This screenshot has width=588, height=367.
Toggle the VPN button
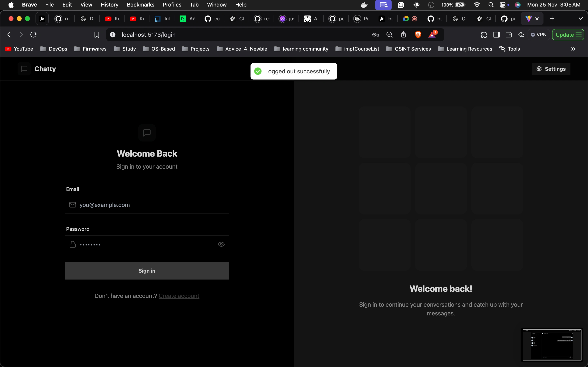[x=539, y=35]
